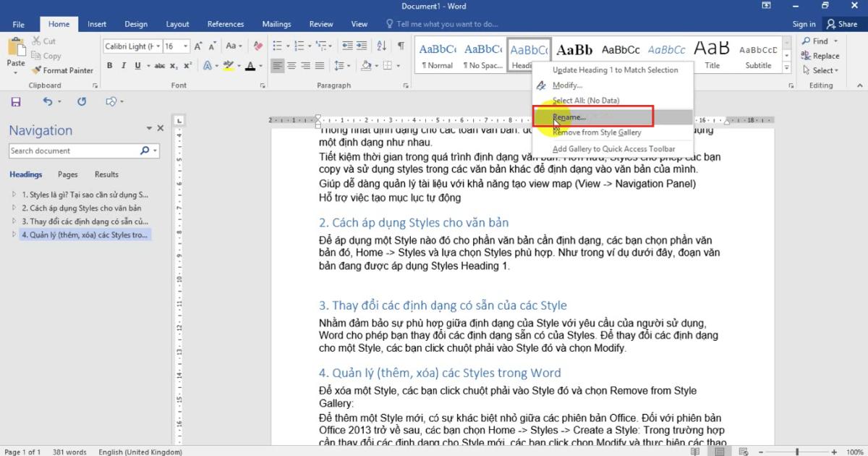Image resolution: width=868 pixels, height=456 pixels.
Task: Click the Replace button in Editing group
Action: (x=820, y=56)
